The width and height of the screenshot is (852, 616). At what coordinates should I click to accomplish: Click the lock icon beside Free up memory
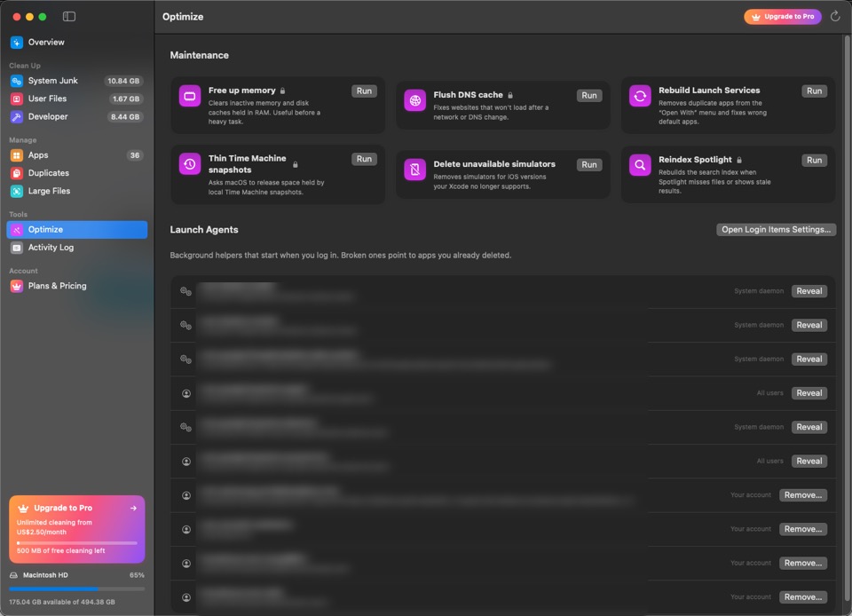click(282, 91)
